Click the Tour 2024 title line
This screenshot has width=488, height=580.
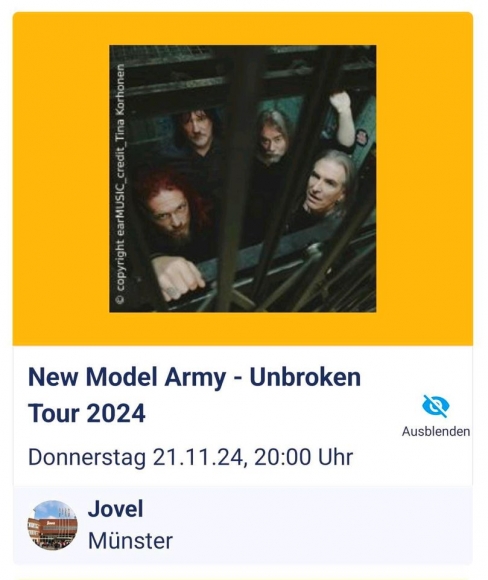click(x=87, y=413)
